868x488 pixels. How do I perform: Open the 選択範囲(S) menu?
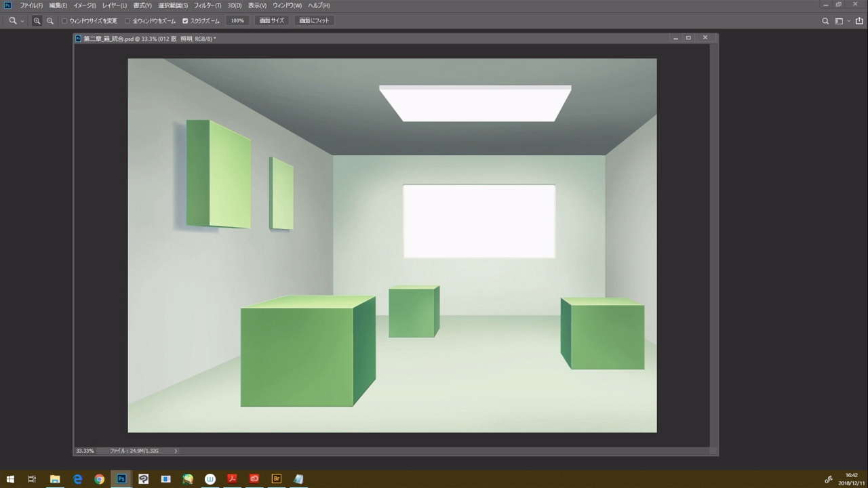[x=173, y=5]
